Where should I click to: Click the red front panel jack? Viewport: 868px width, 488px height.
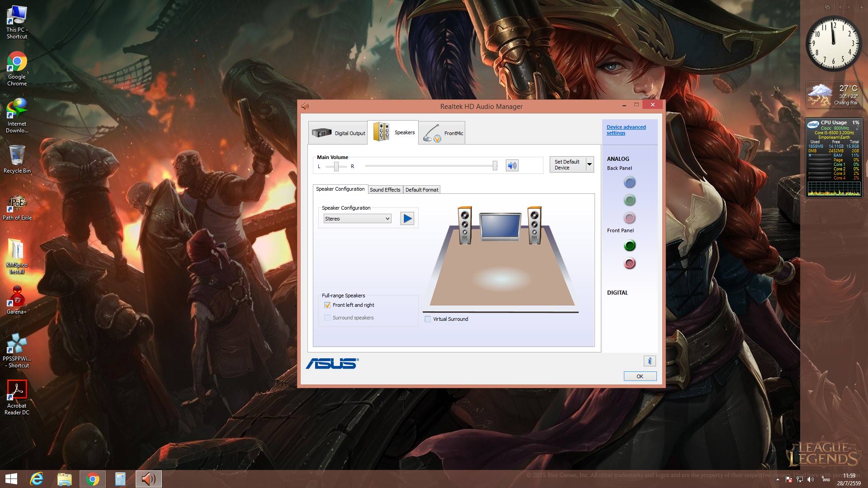point(629,263)
